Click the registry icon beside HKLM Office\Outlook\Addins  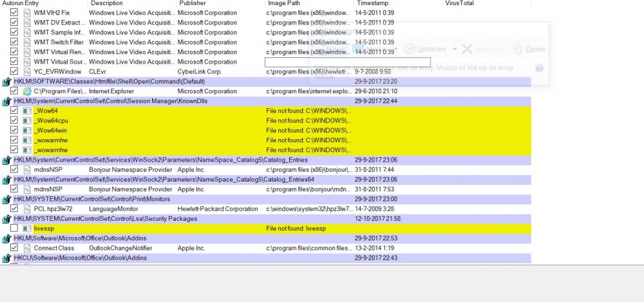[x=6, y=239]
